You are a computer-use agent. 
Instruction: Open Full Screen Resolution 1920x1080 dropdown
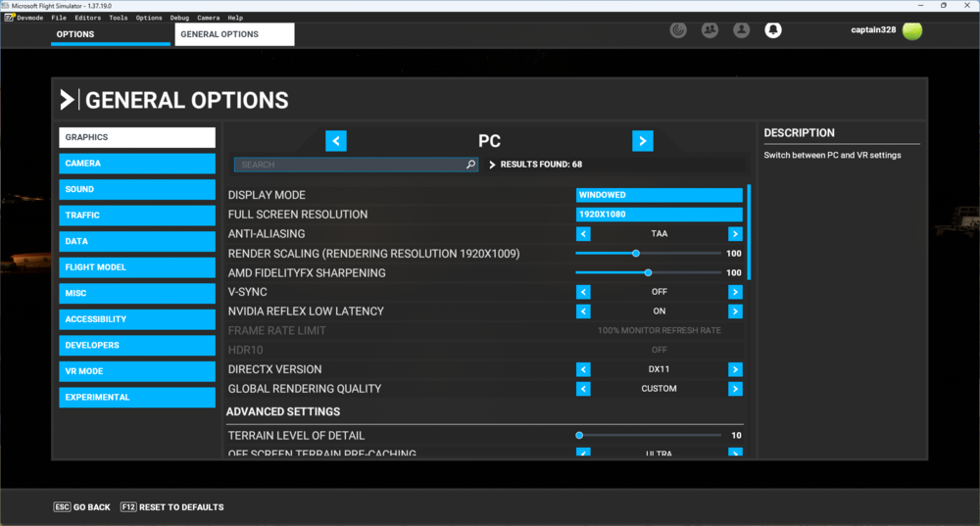[x=659, y=215]
